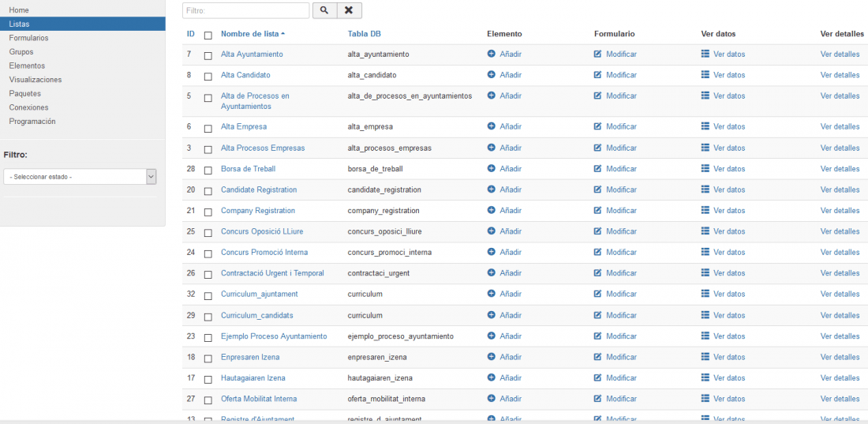868x424 pixels.
Task: Click the edit icon for Candidate Registration
Action: 598,189
